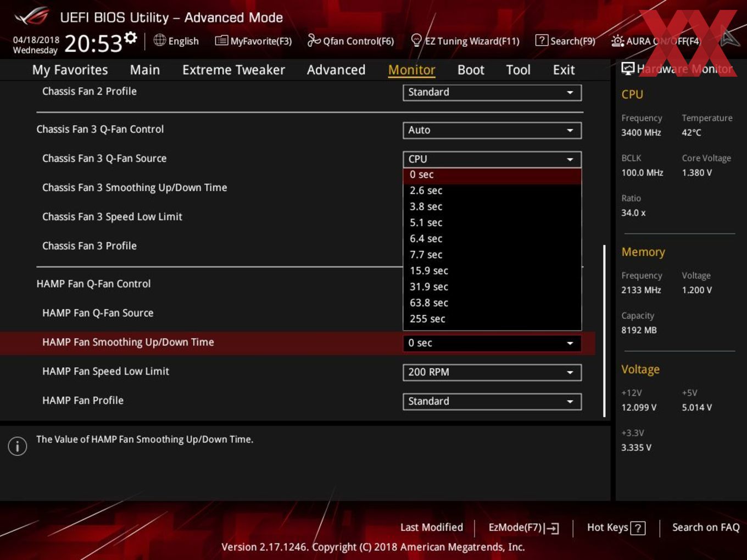The image size is (747, 560).
Task: Toggle AURA ON/OFF(F4) light icon
Action: coord(617,41)
